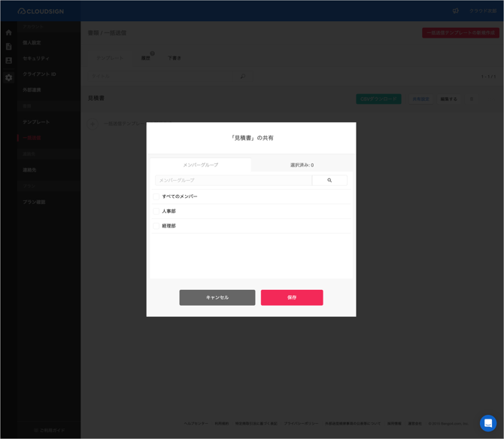Tick the 人事部 checkbox
The height and width of the screenshot is (439, 504).
tap(156, 212)
